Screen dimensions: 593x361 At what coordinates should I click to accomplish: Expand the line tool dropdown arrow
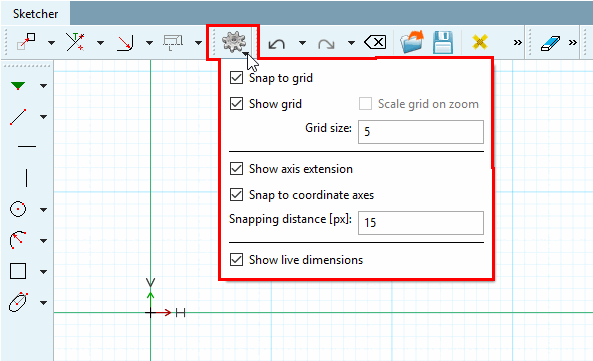(x=43, y=117)
